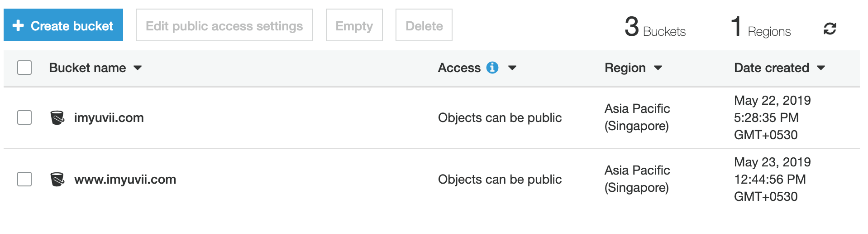Click the Create bucket button
Image resolution: width=868 pixels, height=234 pixels.
pyautogui.click(x=63, y=25)
